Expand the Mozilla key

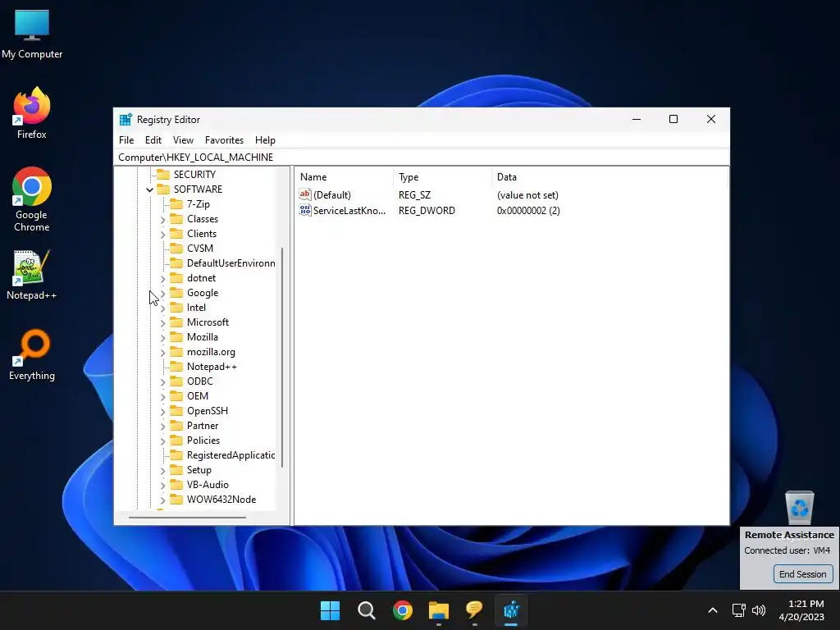tap(163, 337)
